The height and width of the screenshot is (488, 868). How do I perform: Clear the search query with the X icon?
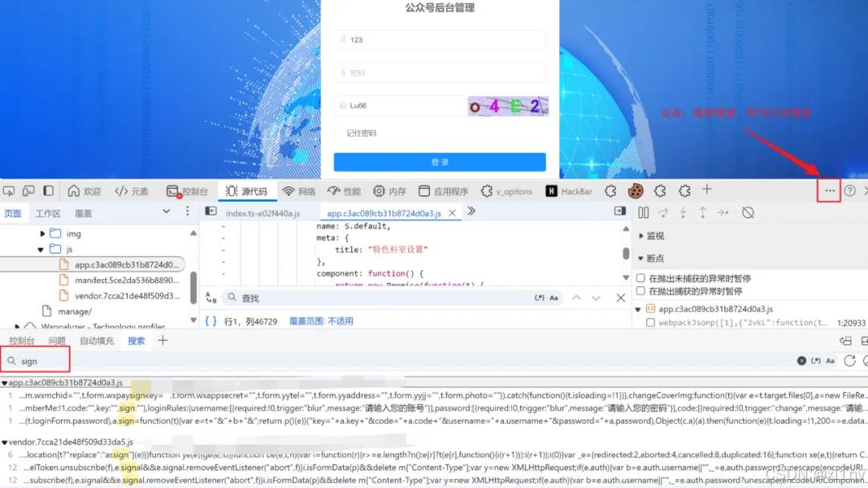[801, 361]
